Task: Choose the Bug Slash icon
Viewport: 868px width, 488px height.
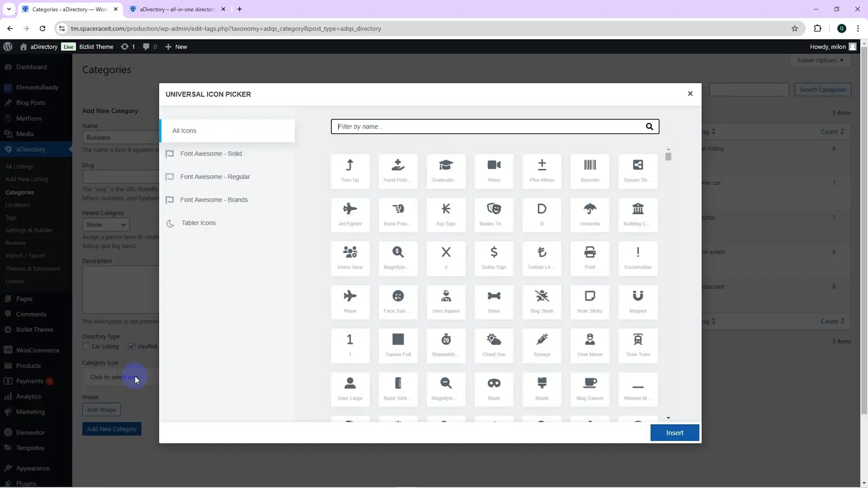Action: [542, 302]
